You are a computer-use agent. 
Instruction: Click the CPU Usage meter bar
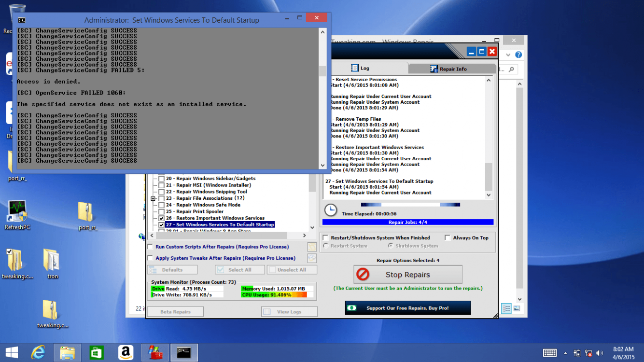coord(277,295)
